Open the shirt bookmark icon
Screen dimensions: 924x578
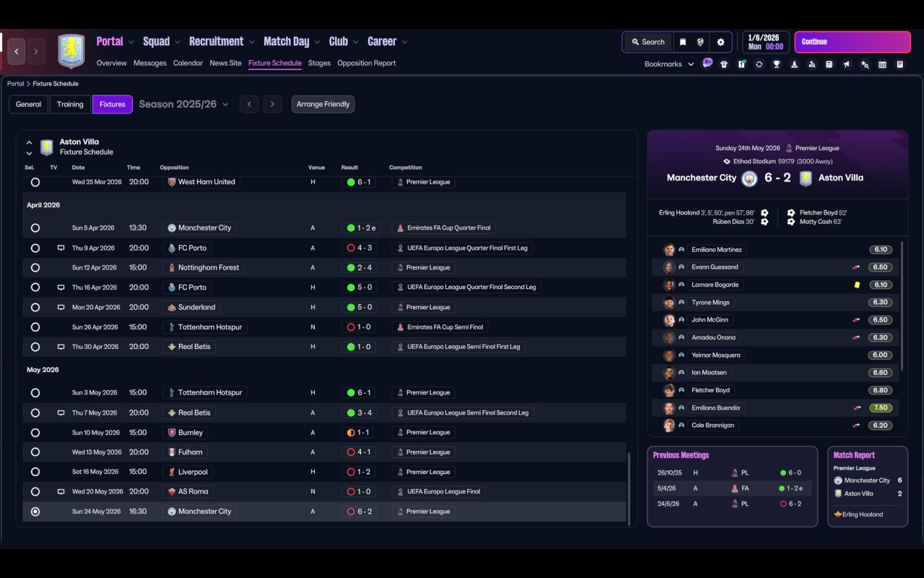tap(724, 64)
